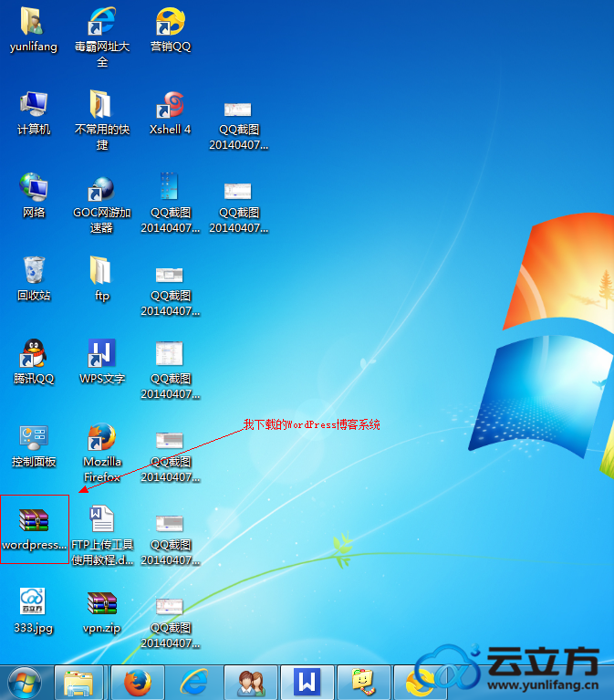Open the ftp folder
Image resolution: width=614 pixels, height=700 pixels.
coord(102,279)
